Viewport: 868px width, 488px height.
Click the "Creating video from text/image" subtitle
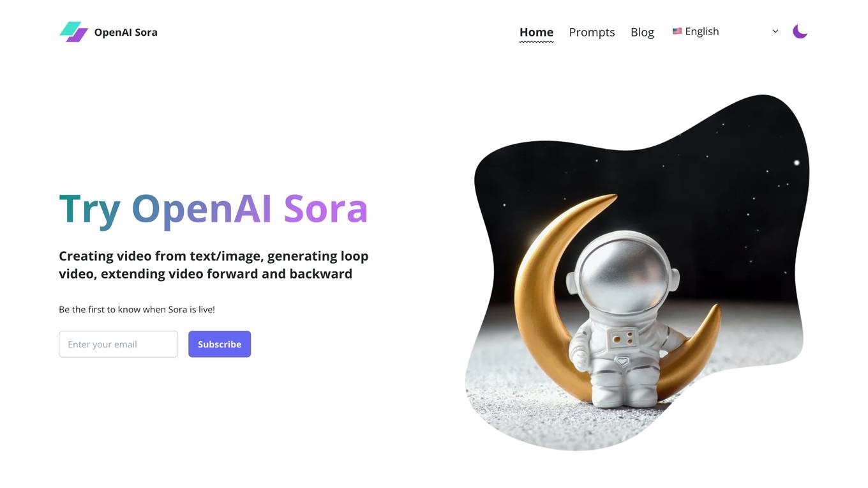pos(214,264)
